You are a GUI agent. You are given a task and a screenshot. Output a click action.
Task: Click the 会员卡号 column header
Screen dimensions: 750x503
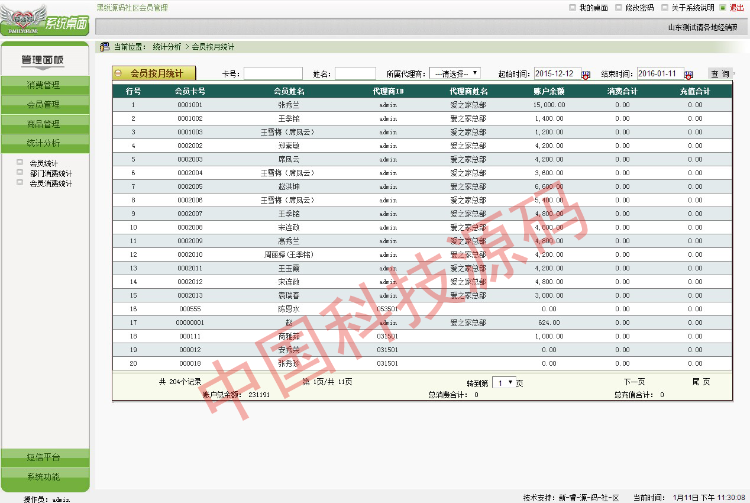(x=189, y=91)
